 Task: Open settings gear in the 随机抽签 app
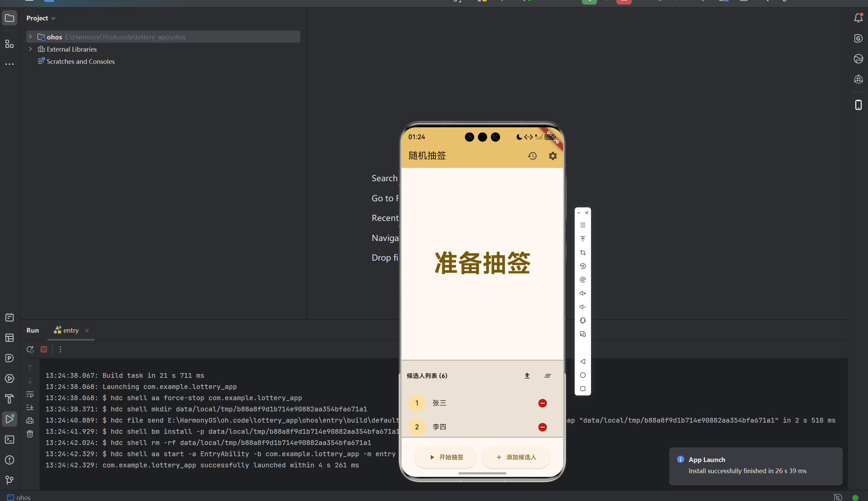[553, 155]
